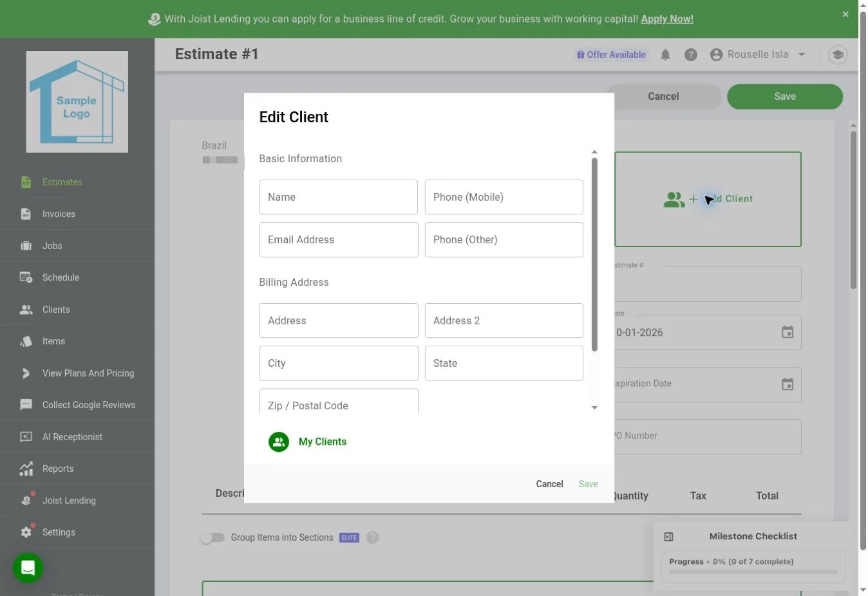Open Reports from sidebar
This screenshot has height=596, width=868.
point(77,469)
